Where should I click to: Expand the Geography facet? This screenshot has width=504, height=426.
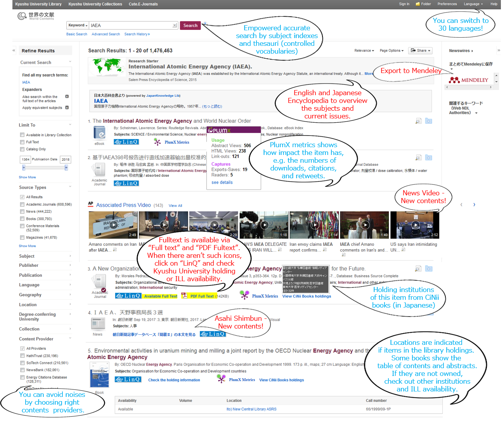[x=45, y=295]
